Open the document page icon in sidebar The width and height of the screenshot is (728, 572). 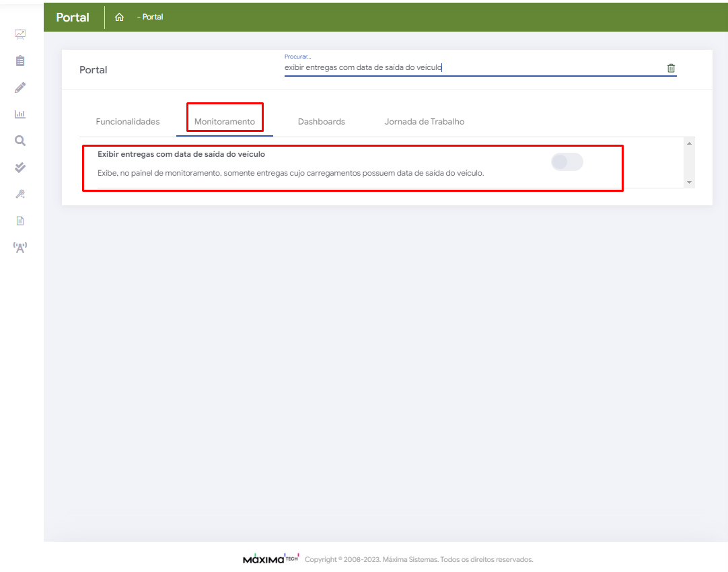tap(20, 221)
